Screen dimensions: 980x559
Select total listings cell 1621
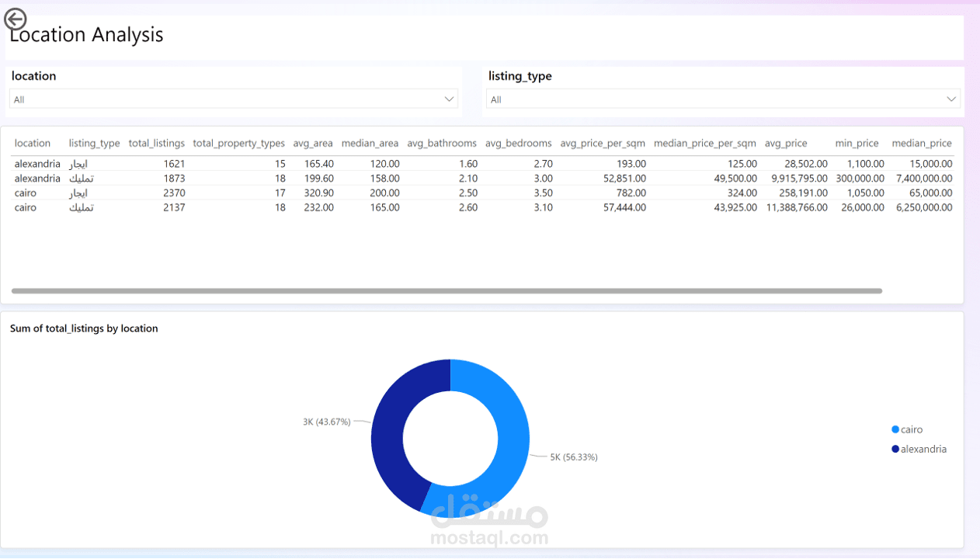174,164
